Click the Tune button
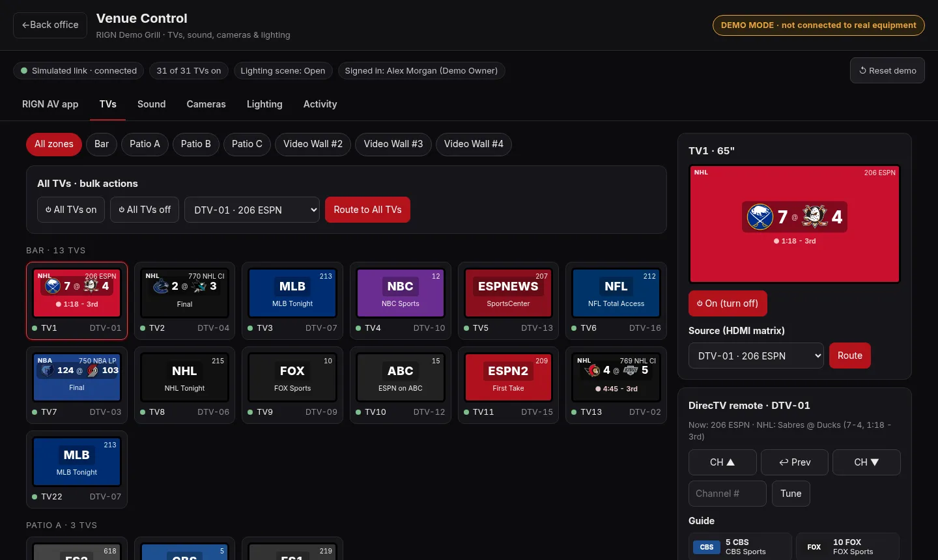The image size is (938, 560). click(791, 494)
